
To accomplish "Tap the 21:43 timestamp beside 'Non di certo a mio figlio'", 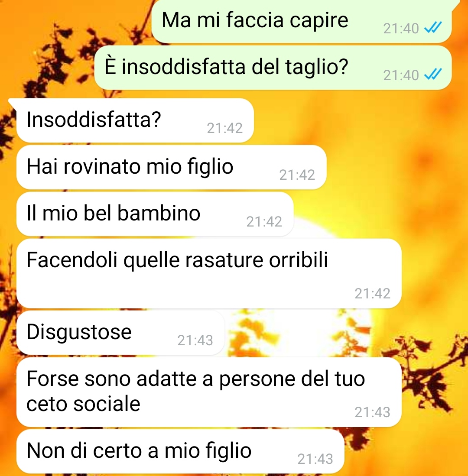I will pos(315,459).
